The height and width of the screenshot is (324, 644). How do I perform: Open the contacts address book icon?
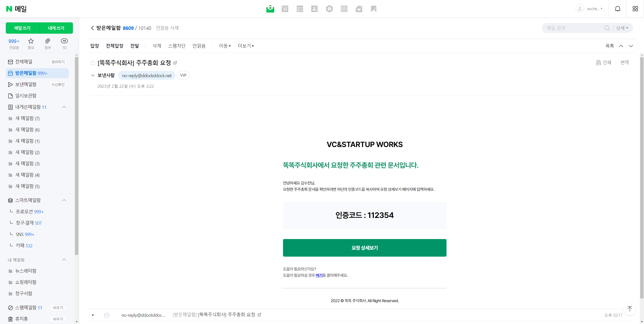314,9
